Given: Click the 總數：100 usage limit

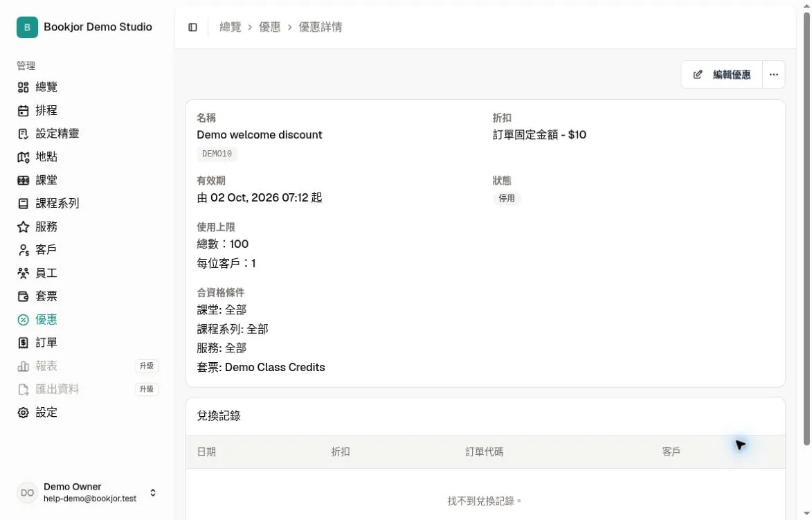Looking at the screenshot, I should (x=223, y=244).
